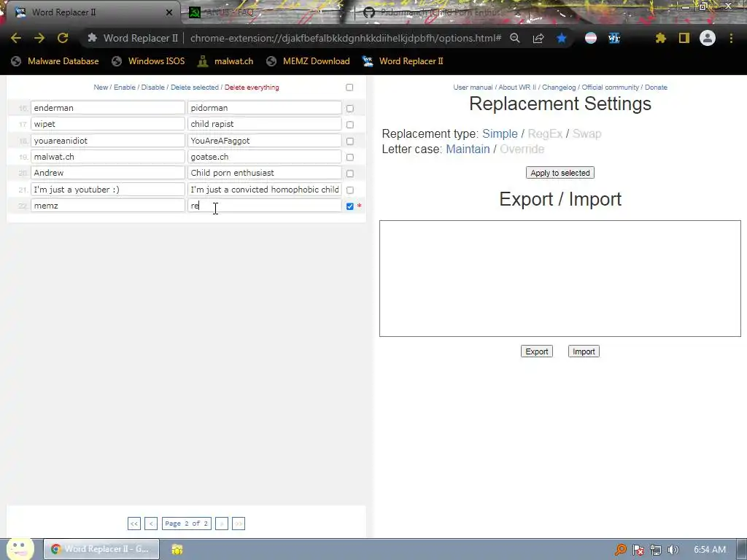Open the Malware Database bookmark
Image resolution: width=747 pixels, height=560 pixels.
pyautogui.click(x=55, y=61)
